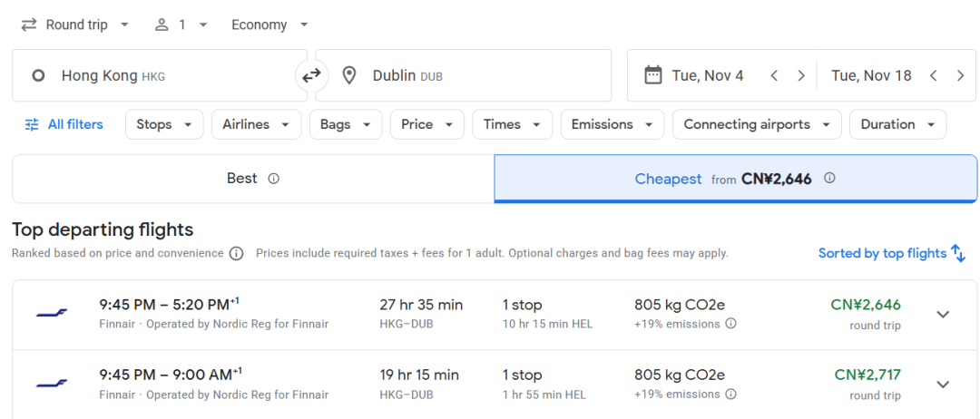This screenshot has height=419, width=980.
Task: Go to previous return date
Action: tap(933, 76)
